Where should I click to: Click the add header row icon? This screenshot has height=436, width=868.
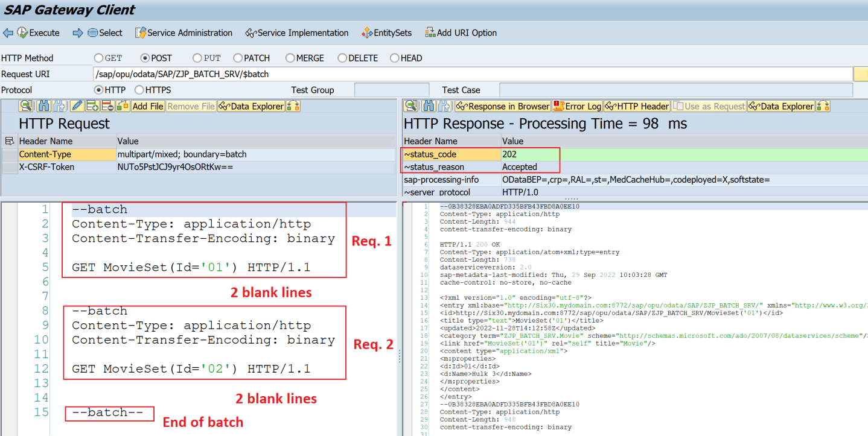pos(92,106)
